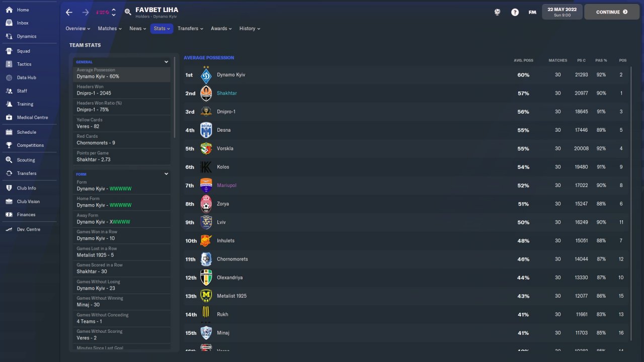644x362 pixels.
Task: Open the Inbox sidebar icon
Action: pyautogui.click(x=9, y=23)
